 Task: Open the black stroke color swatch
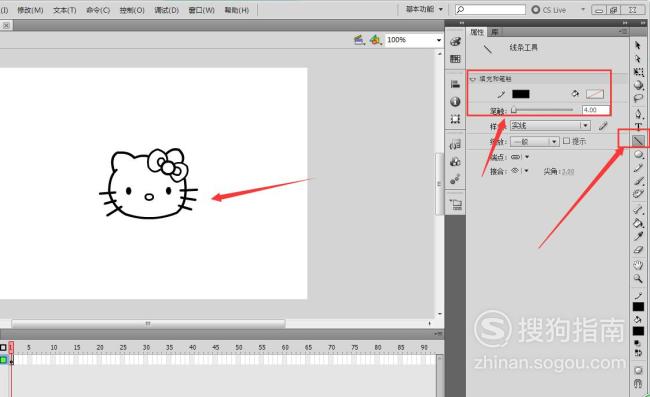521,94
